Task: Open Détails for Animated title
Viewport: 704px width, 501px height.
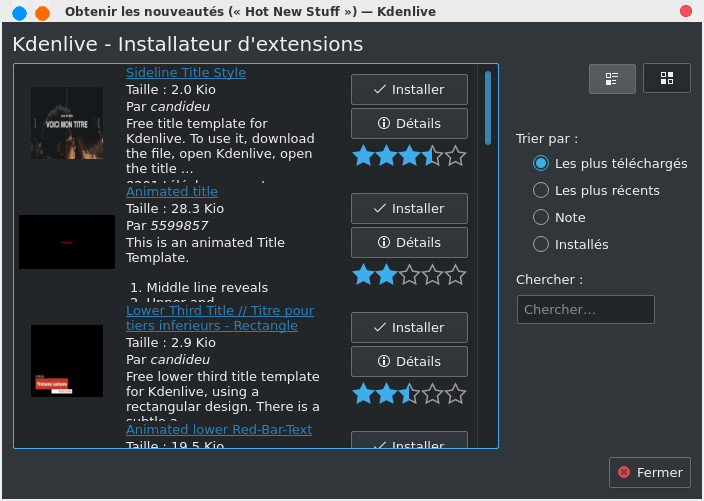Action: coord(409,242)
